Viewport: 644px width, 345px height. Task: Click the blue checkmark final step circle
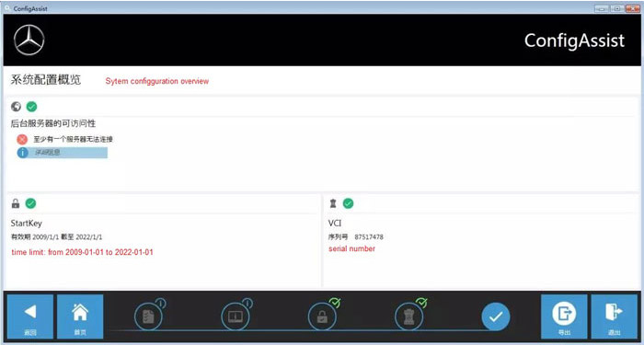(496, 316)
